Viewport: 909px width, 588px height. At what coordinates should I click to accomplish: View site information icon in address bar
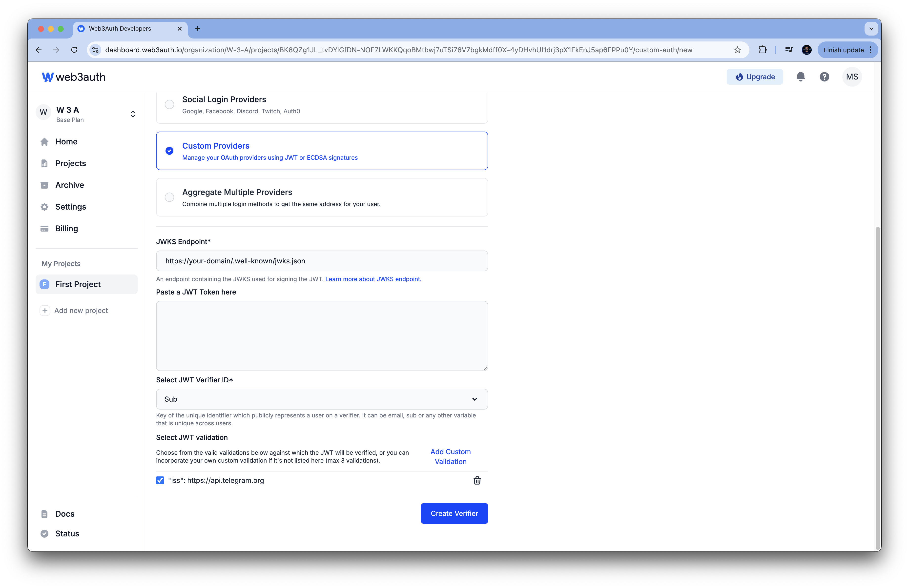[96, 50]
